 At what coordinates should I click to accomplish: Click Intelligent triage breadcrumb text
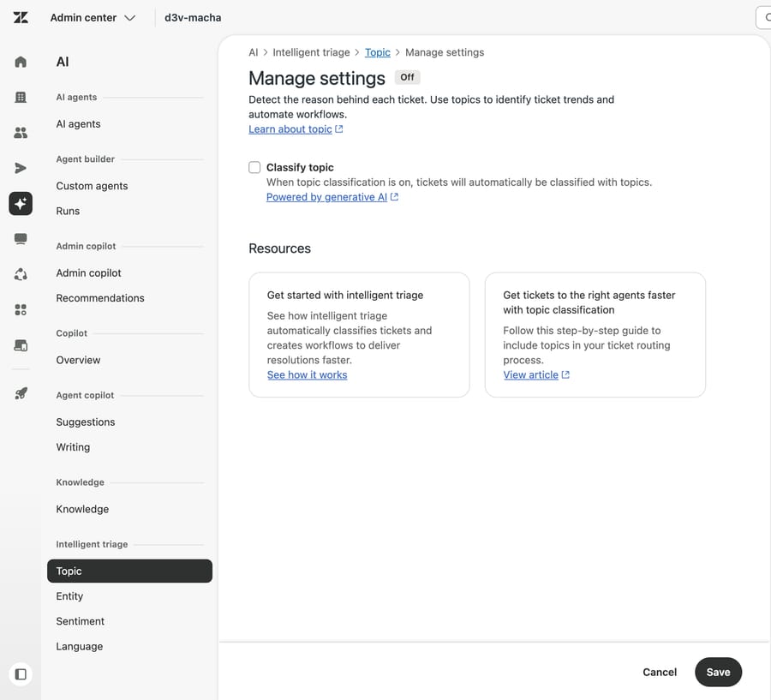click(311, 52)
